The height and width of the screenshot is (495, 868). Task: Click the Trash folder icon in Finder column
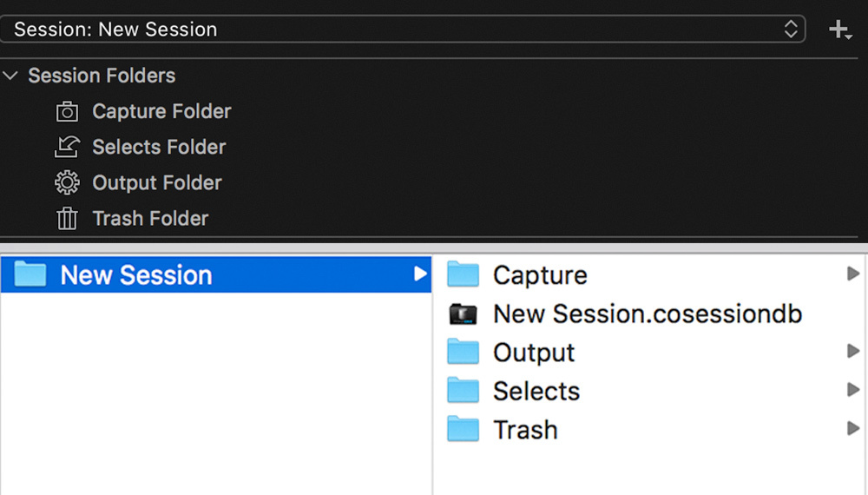pos(464,430)
